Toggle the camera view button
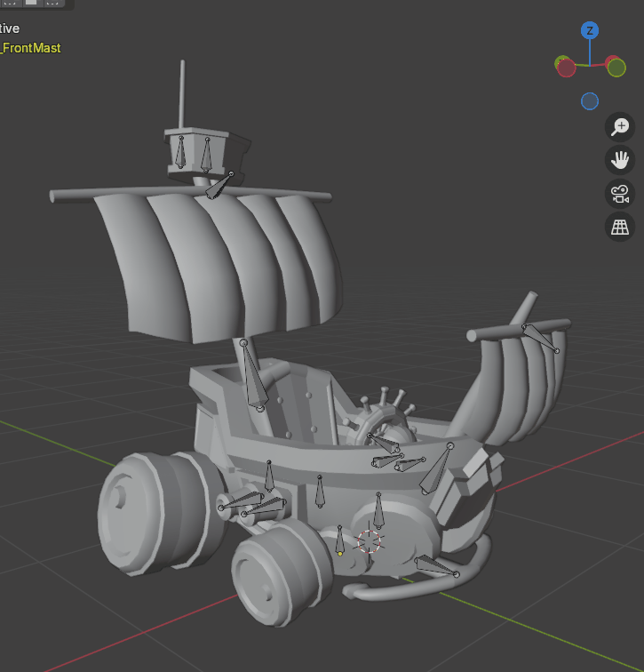 (x=620, y=194)
